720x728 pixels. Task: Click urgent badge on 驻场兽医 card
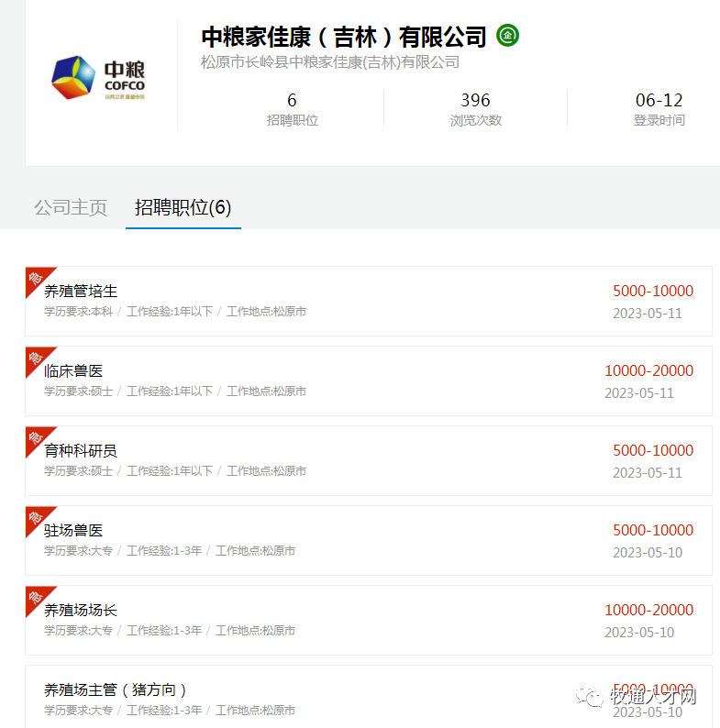tap(37, 518)
